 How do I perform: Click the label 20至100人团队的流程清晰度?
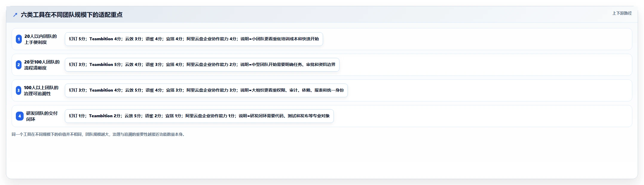tap(42, 65)
